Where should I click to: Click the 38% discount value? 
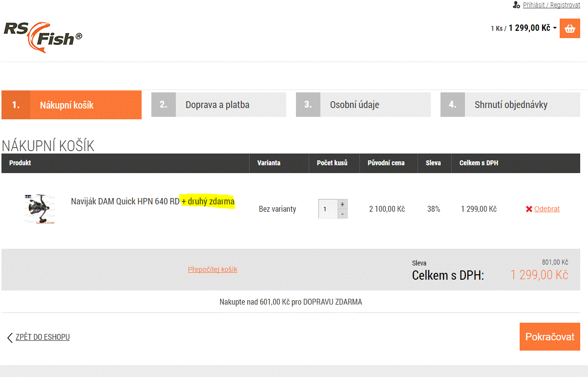434,209
